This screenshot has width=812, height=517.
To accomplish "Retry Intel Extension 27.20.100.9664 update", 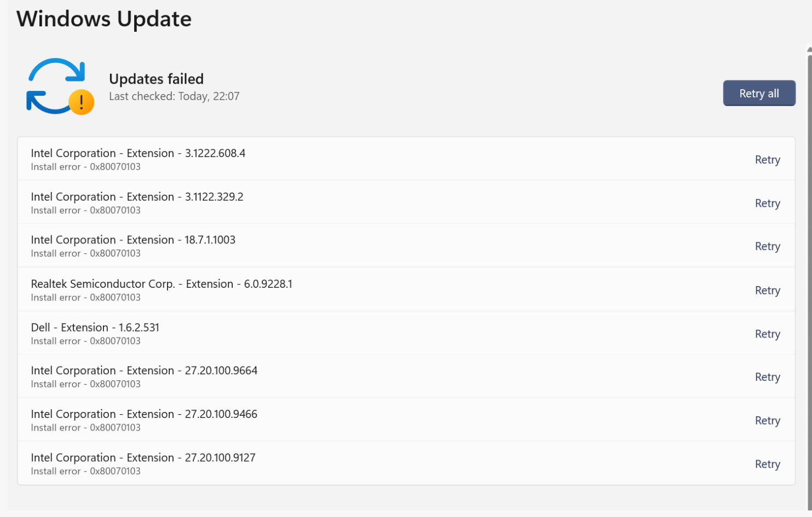I will click(767, 377).
